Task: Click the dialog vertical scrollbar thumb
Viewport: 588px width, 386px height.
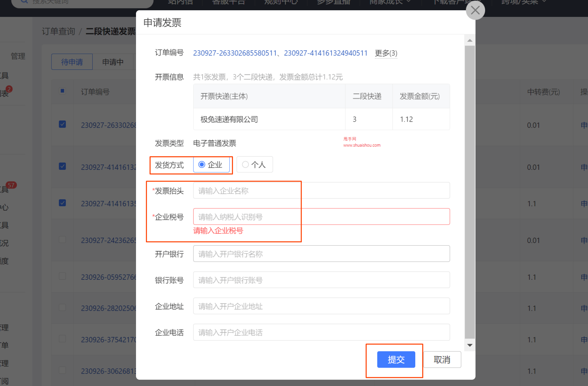Action: tap(470, 192)
